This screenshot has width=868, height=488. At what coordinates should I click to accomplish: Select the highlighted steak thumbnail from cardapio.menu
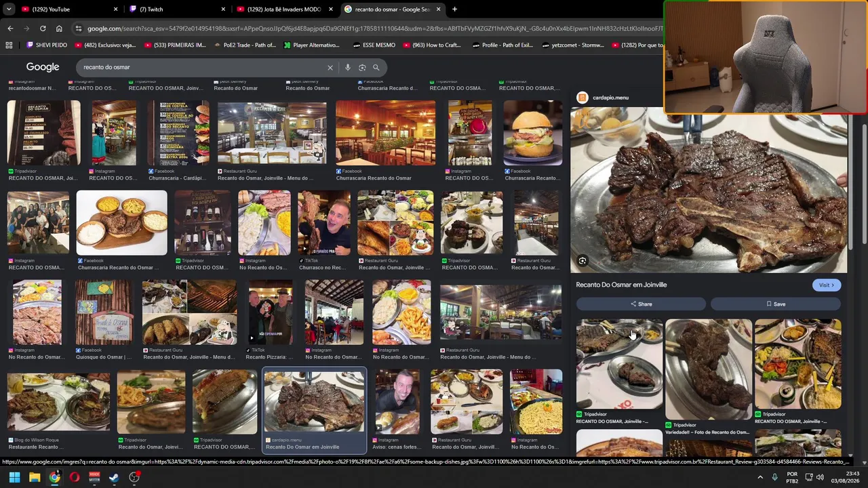click(x=314, y=402)
